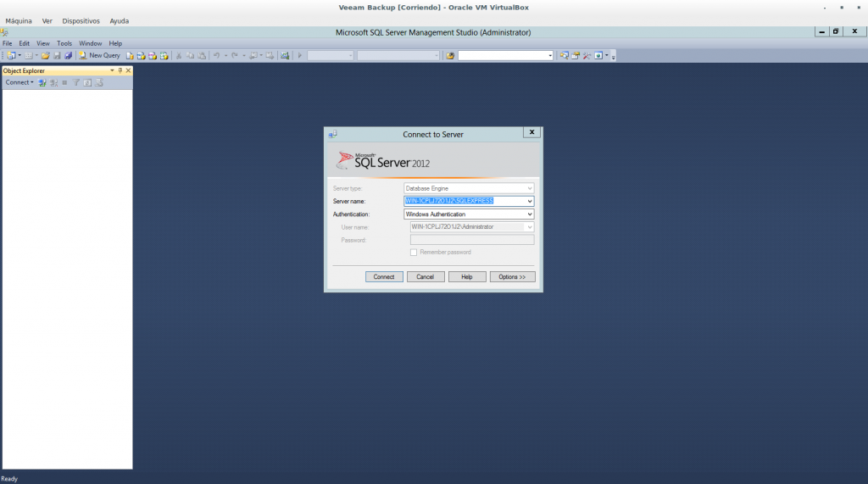Open Object Explorer window position dropdown
Viewport: 868px width, 484px height.
click(x=112, y=70)
